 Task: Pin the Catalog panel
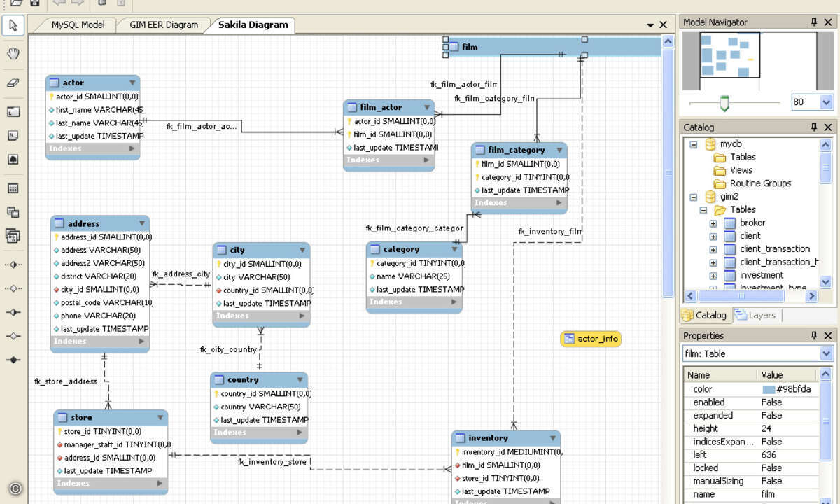tap(814, 127)
